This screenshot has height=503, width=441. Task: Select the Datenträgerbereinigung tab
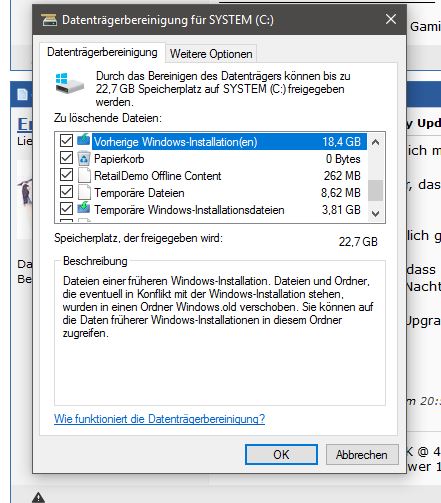pos(102,52)
